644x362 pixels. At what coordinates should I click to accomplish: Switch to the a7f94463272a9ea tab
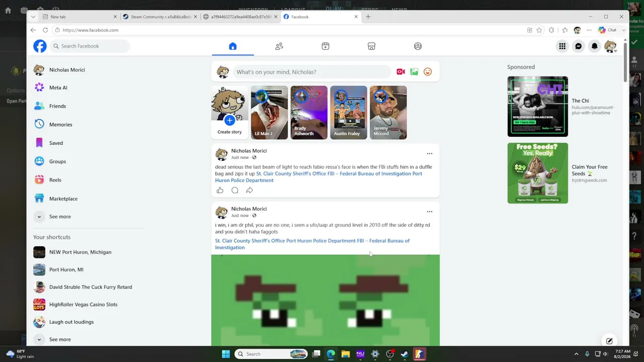point(240,17)
